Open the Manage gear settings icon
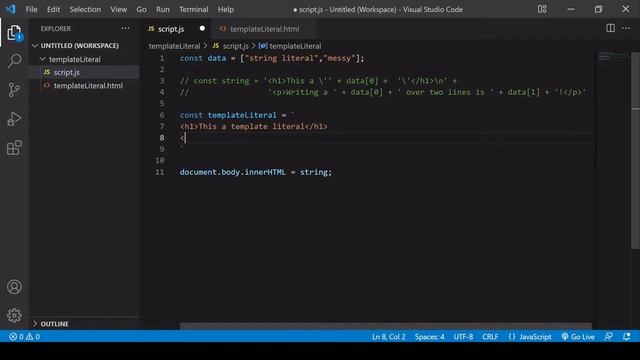The image size is (640, 360). coord(14,315)
